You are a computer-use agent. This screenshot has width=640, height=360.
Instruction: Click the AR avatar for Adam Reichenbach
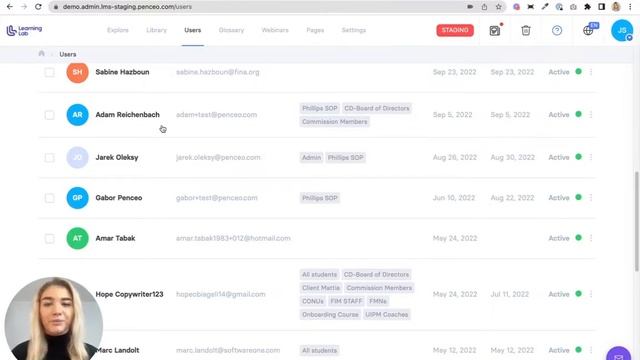[77, 115]
